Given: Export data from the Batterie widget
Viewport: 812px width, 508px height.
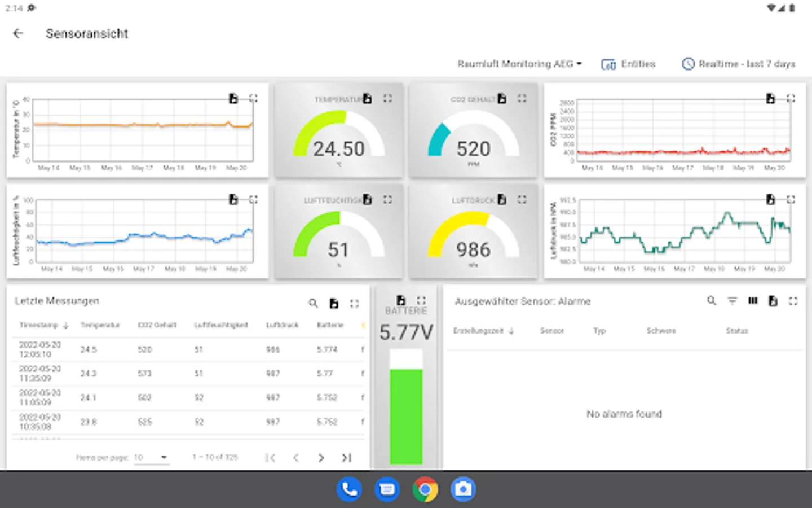Looking at the screenshot, I should (x=401, y=300).
